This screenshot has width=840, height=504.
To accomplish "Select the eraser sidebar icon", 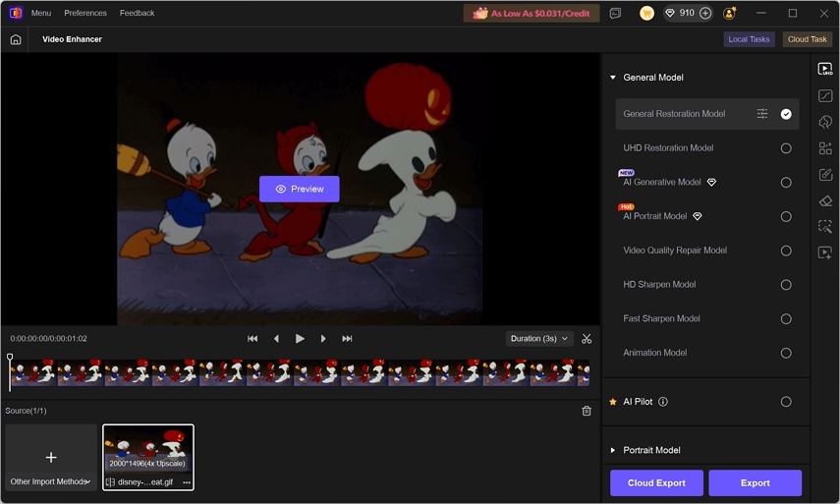I will click(825, 200).
